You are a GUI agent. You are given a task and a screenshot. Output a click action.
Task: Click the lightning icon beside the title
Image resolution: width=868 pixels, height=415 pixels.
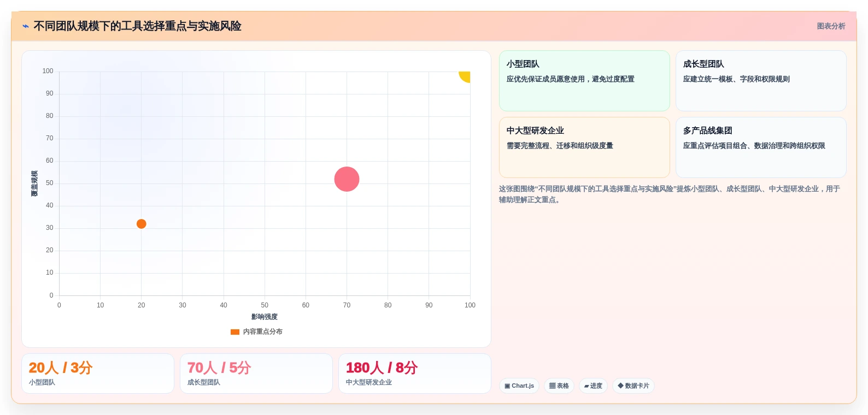(25, 26)
